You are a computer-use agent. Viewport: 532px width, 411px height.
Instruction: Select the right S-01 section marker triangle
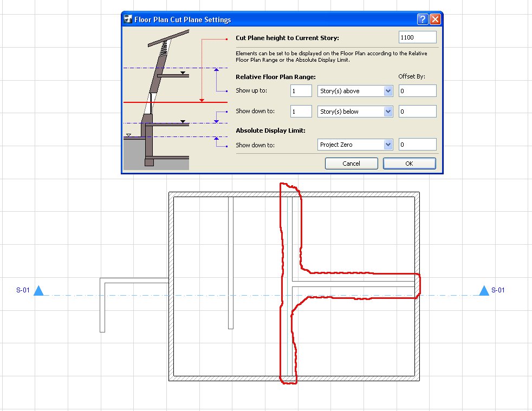pyautogui.click(x=483, y=290)
